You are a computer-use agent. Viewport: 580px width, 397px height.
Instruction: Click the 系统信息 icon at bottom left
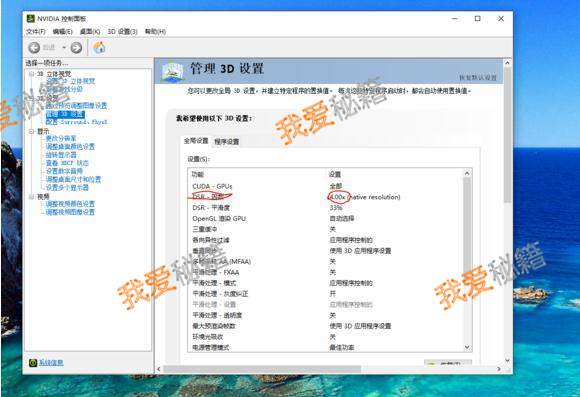[x=33, y=363]
